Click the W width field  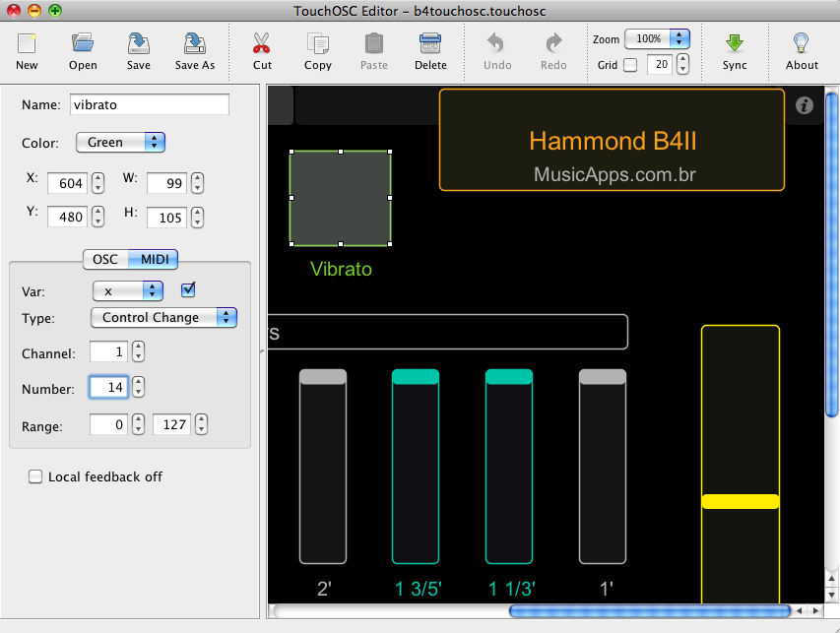point(166,183)
